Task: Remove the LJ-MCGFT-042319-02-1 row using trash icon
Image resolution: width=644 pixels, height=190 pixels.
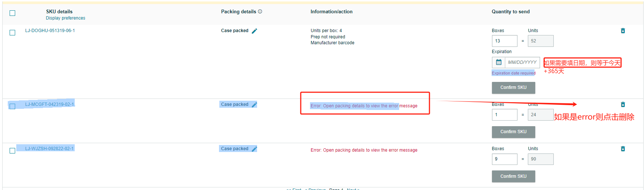Action: coord(623,104)
